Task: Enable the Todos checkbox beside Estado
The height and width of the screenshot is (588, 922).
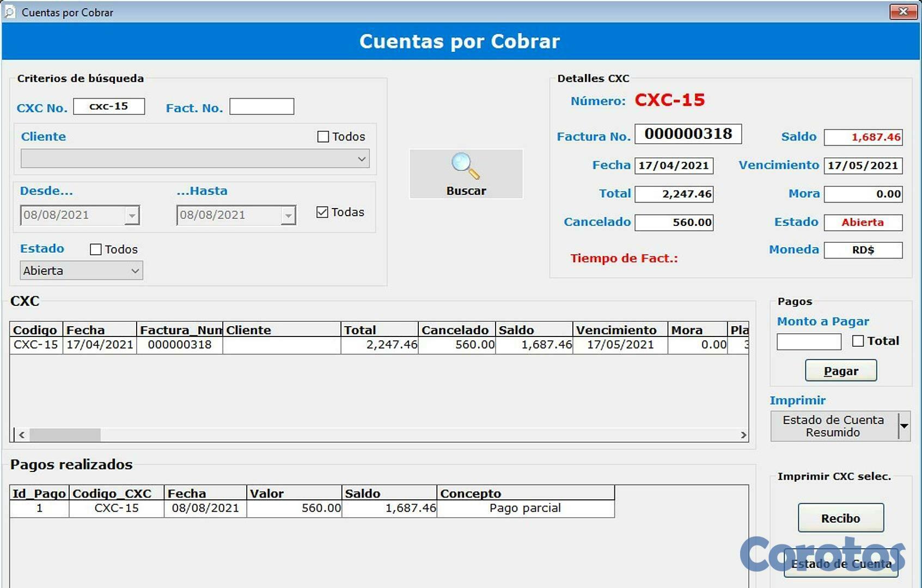Action: pos(96,249)
